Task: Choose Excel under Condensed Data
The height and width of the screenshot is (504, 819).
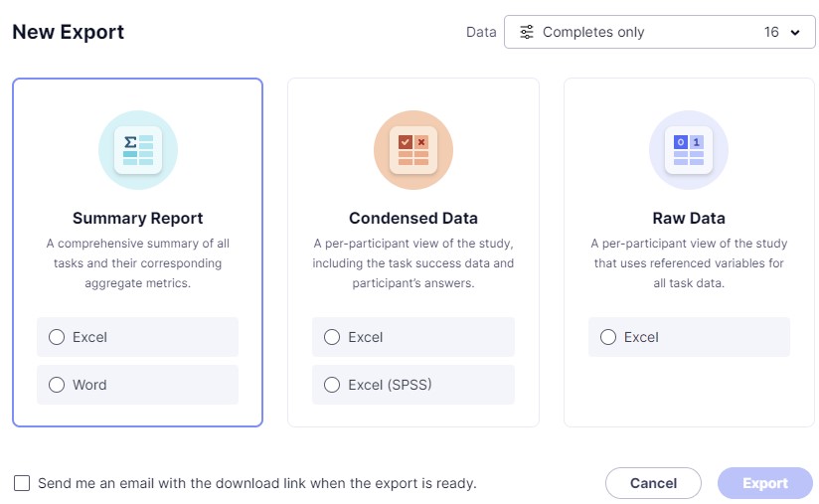Action: [x=413, y=337]
